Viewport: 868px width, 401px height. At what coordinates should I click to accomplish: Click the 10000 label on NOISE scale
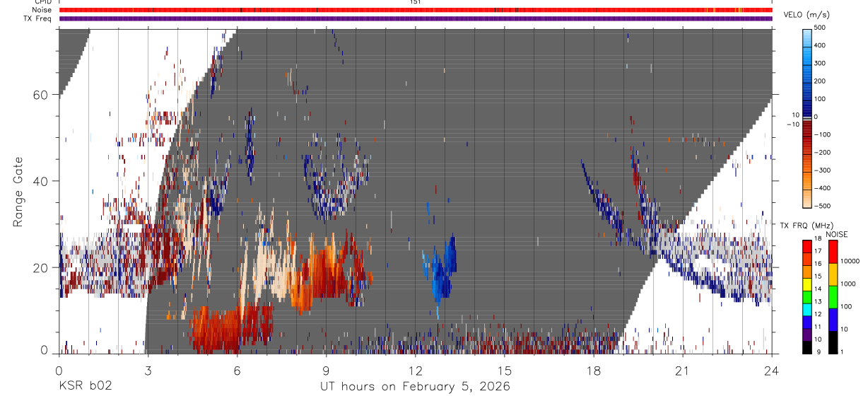point(850,261)
